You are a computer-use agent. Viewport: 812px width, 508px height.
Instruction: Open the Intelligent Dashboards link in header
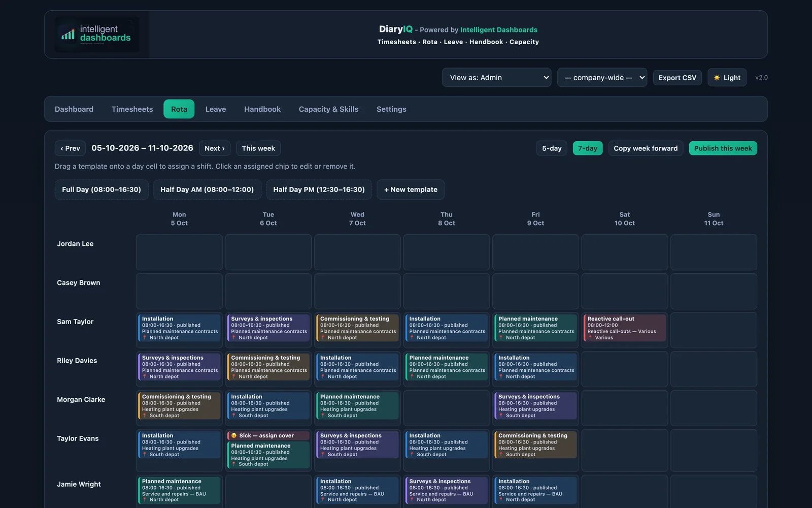coord(498,30)
